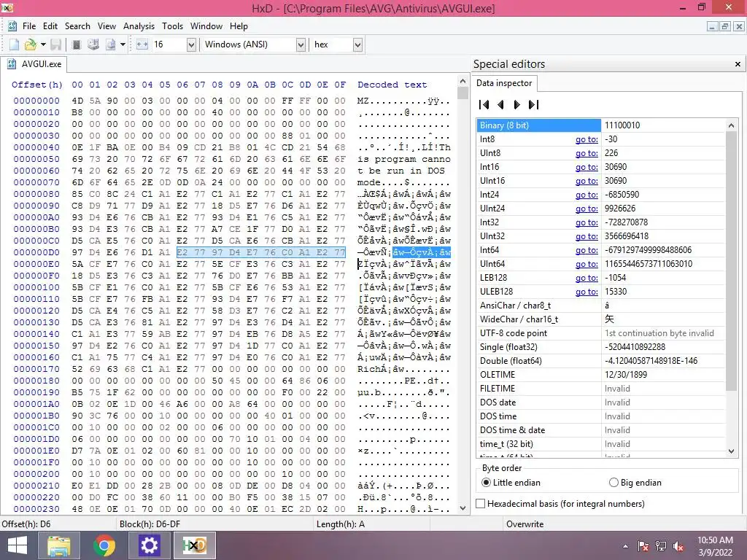Jump to first byte in Data inspector
Screen dimensions: 747x560
point(484,105)
